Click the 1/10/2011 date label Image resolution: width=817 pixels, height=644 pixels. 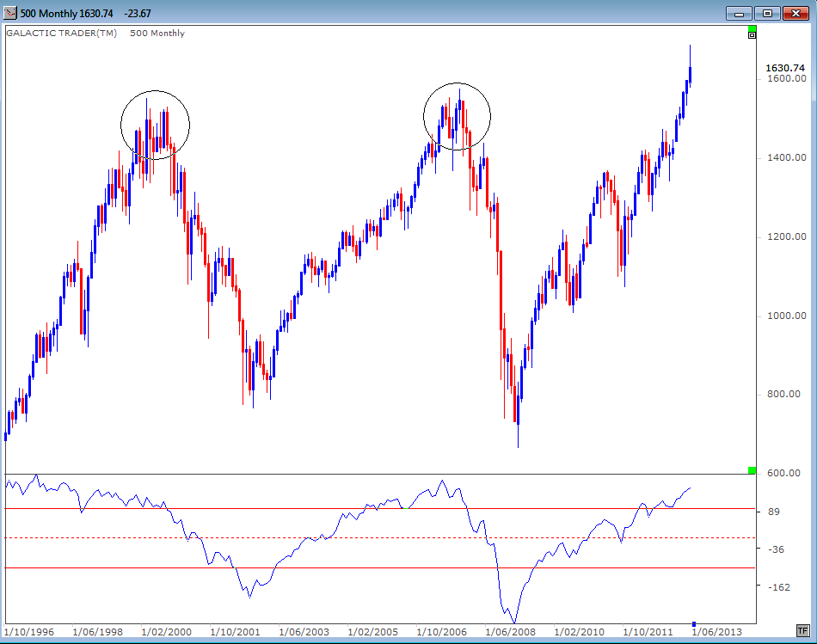point(648,632)
